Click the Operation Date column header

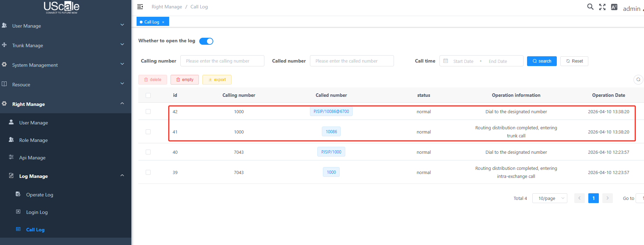(609, 95)
